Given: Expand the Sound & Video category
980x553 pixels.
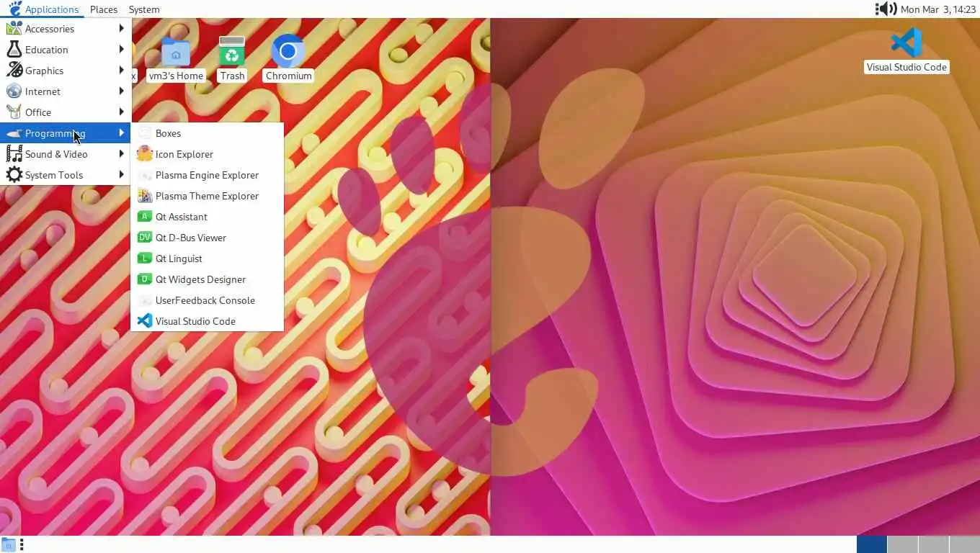Looking at the screenshot, I should click(65, 154).
